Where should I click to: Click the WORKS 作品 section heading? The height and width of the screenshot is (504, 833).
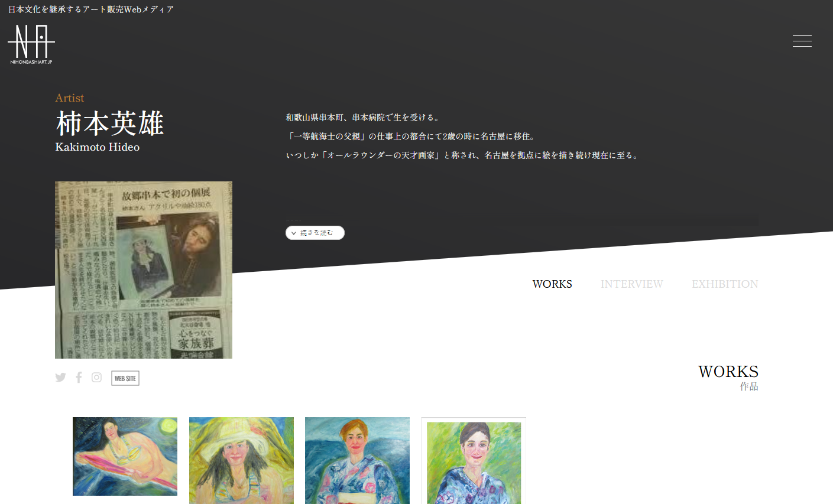pyautogui.click(x=728, y=377)
